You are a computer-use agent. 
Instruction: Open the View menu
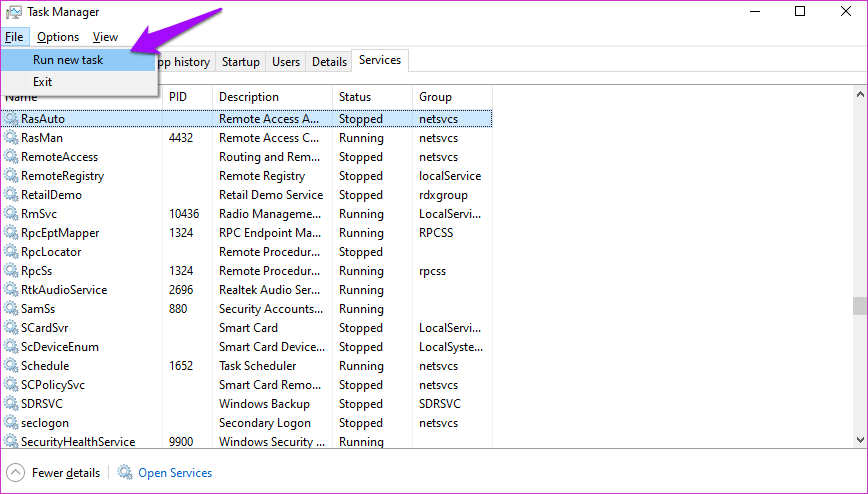tap(105, 37)
